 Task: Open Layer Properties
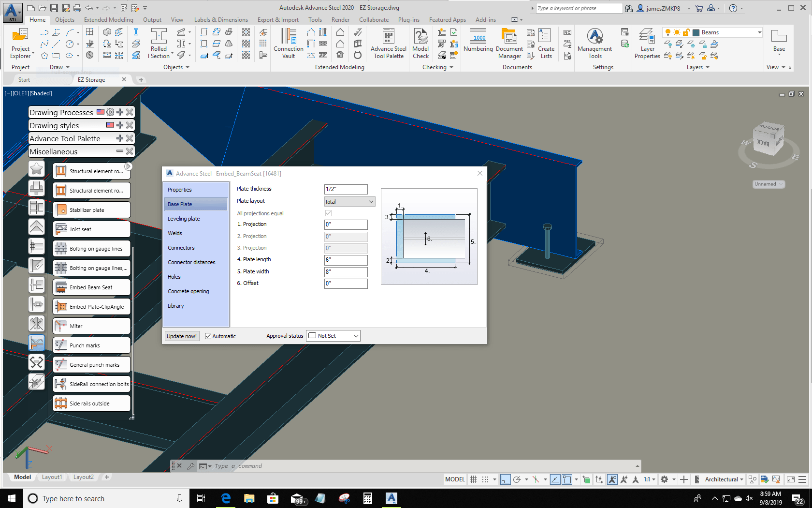pyautogui.click(x=647, y=44)
